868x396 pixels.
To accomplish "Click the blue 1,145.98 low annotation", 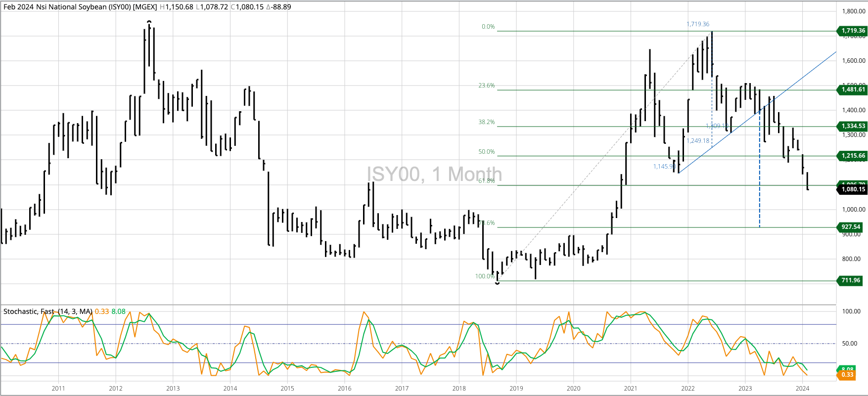I will tap(664, 167).
